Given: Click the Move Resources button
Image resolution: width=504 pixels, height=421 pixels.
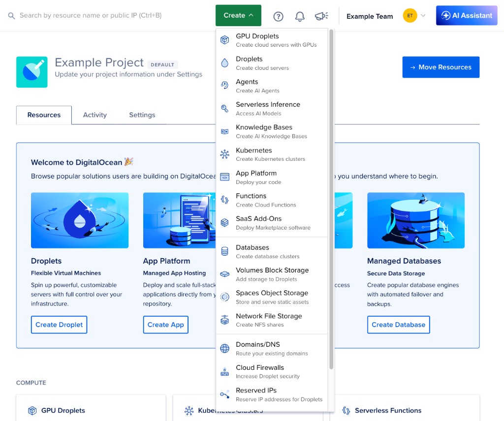Looking at the screenshot, I should (441, 67).
